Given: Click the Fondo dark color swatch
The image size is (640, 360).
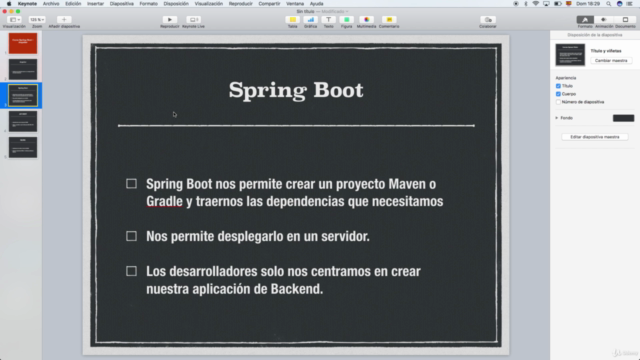Looking at the screenshot, I should pos(623,118).
